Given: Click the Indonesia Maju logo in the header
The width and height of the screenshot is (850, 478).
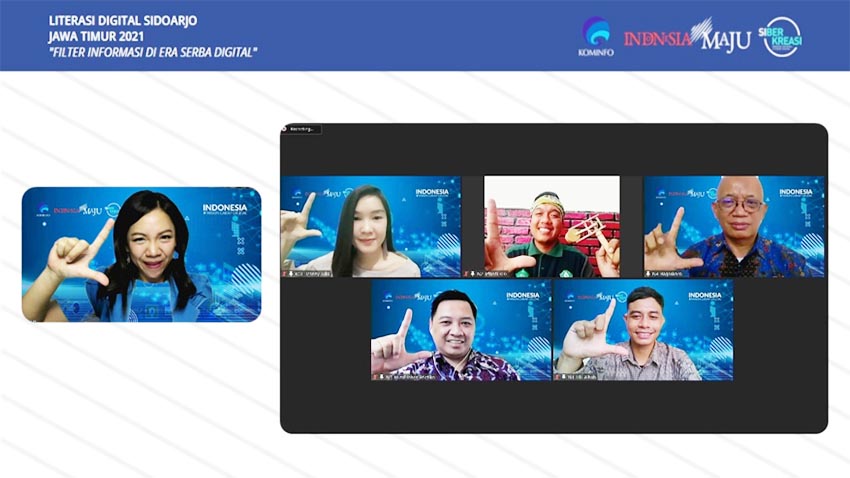Looking at the screenshot, I should [687, 36].
